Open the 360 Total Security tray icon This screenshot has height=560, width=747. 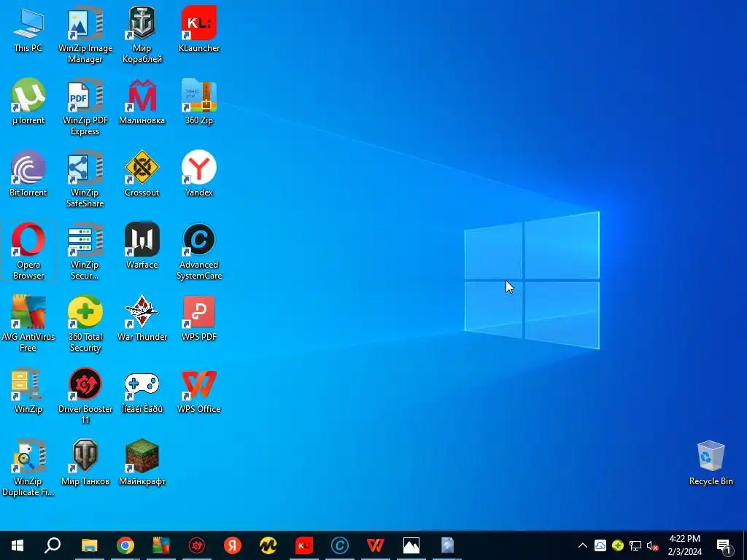[618, 545]
